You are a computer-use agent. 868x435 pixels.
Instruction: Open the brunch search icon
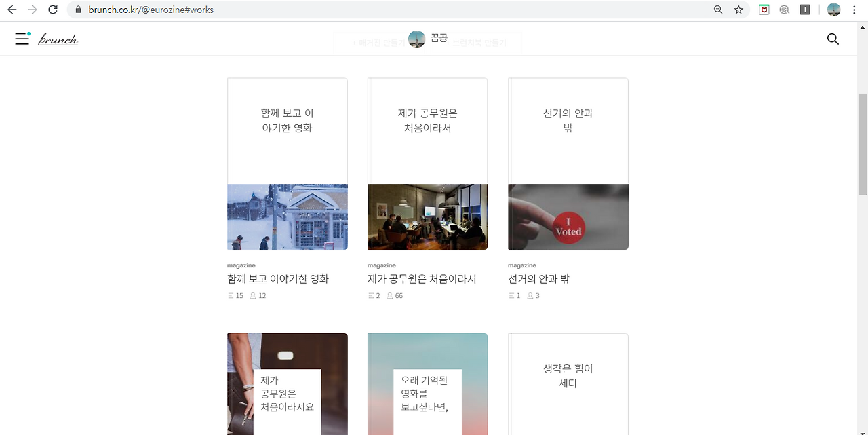(x=833, y=39)
